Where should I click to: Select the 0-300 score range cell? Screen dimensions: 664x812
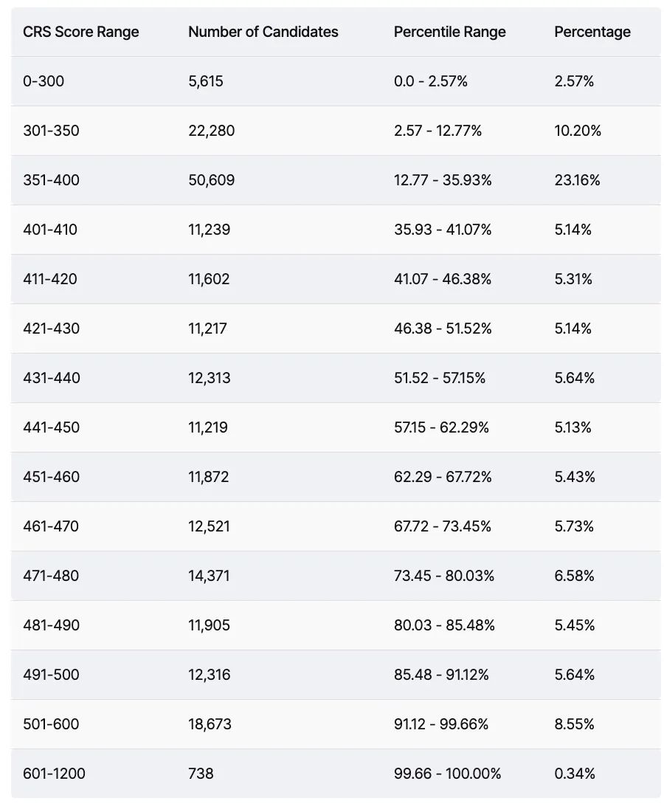[44, 81]
